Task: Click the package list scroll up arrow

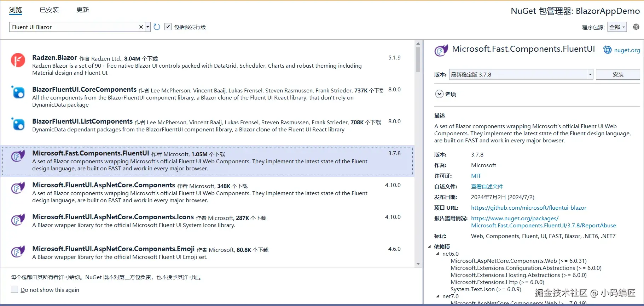Action: [418, 44]
